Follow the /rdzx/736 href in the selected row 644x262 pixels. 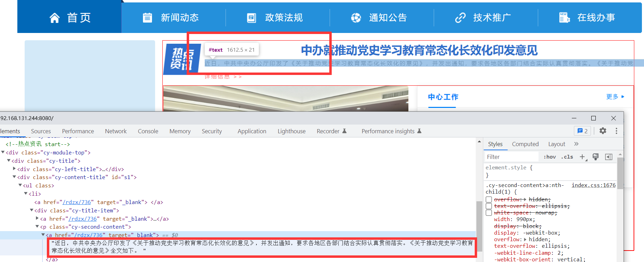click(88, 235)
